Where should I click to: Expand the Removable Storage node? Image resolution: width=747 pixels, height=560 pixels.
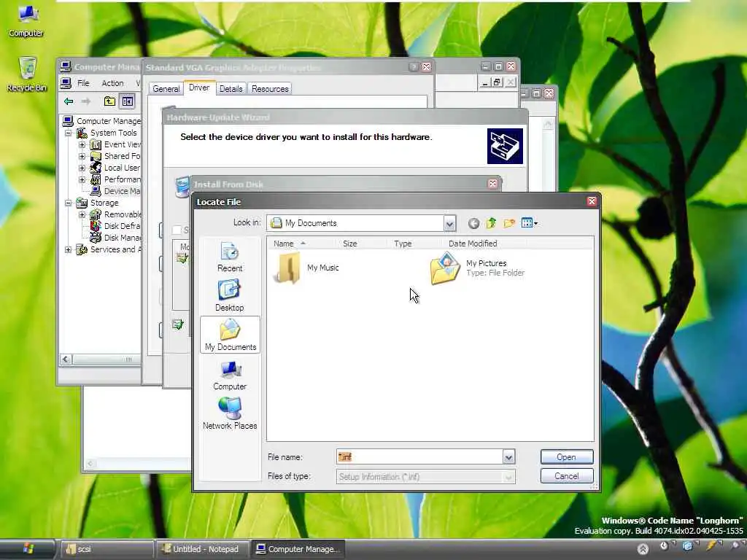[82, 214]
